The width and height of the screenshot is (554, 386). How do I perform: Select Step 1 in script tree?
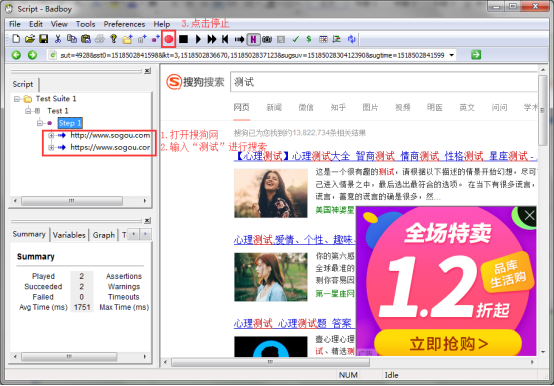pos(70,123)
